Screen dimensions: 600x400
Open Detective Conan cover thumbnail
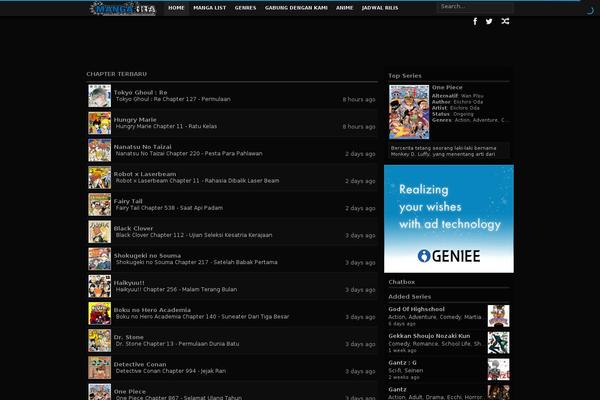pos(99,367)
